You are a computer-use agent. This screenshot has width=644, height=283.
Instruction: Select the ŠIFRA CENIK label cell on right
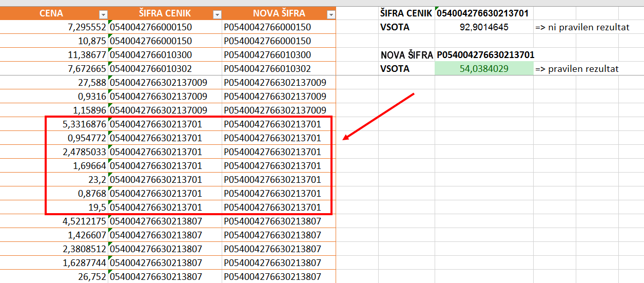(406, 13)
